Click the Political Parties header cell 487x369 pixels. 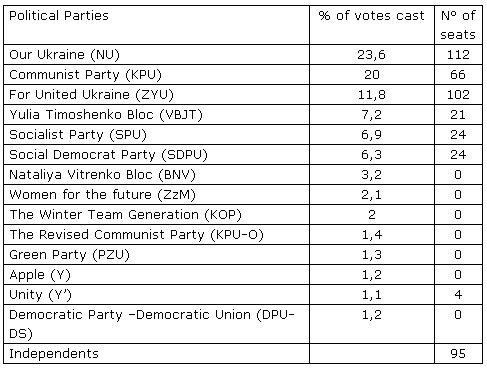tap(156, 25)
